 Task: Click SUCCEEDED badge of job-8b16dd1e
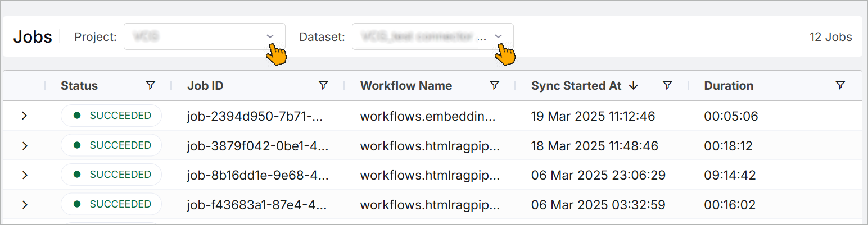click(x=111, y=175)
